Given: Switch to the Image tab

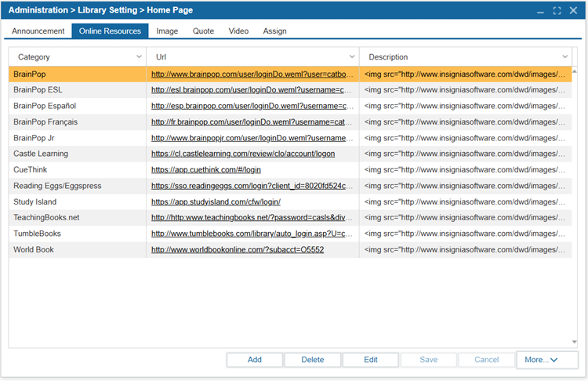Looking at the screenshot, I should pos(167,31).
